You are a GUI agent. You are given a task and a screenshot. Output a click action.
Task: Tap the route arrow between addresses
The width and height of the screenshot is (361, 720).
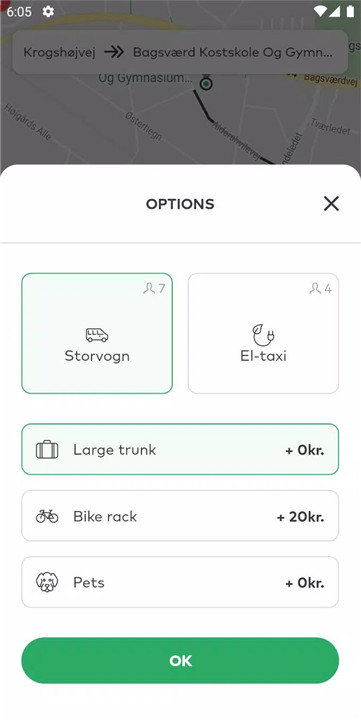[114, 52]
